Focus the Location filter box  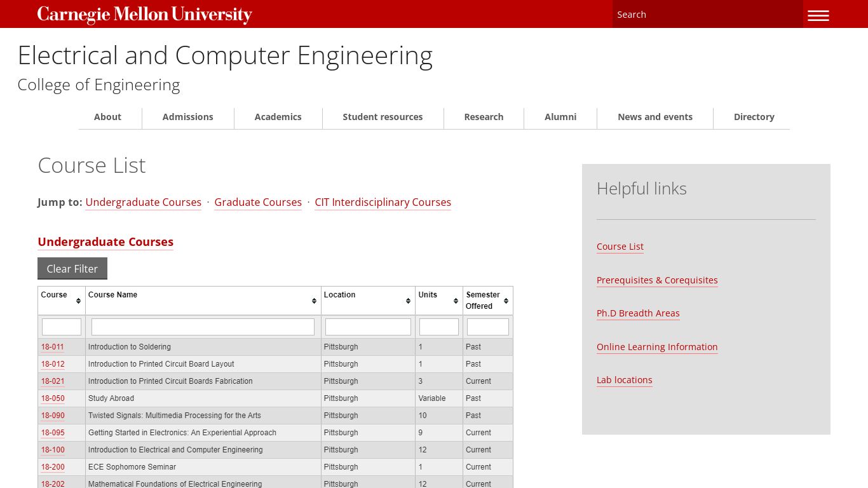click(368, 327)
